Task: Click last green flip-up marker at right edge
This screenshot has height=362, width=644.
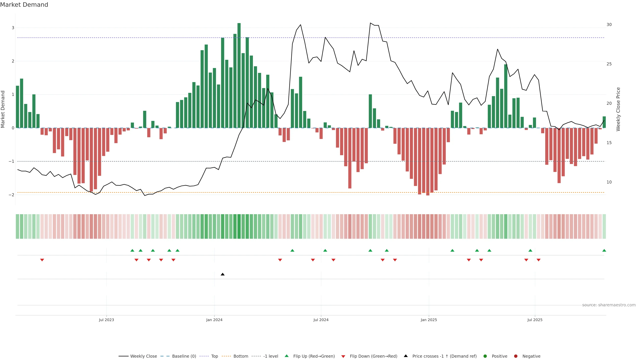Action: (x=604, y=251)
